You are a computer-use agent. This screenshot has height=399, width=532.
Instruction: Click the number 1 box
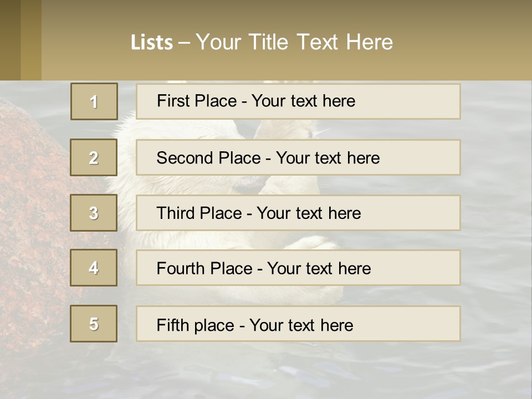[x=94, y=101]
